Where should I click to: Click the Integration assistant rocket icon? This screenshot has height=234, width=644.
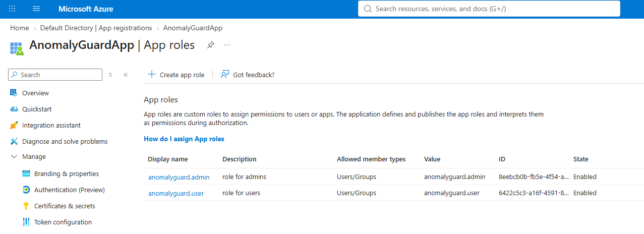coord(14,125)
